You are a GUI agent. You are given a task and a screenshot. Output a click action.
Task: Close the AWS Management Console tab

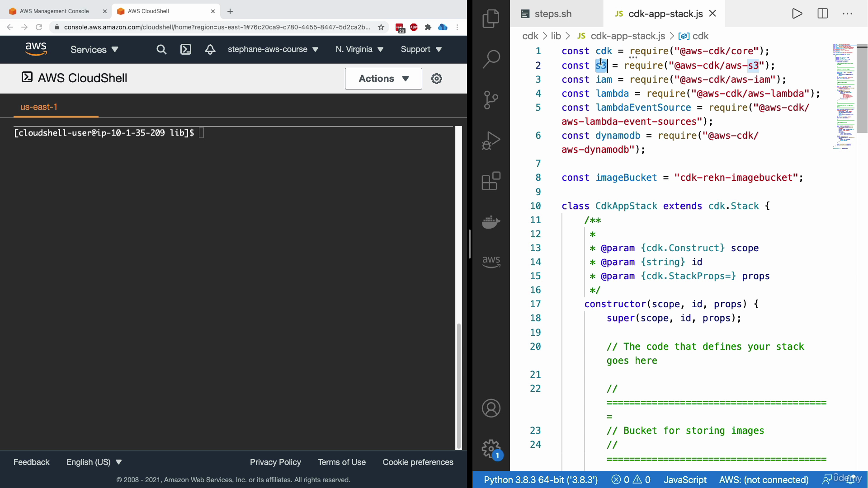pos(105,11)
